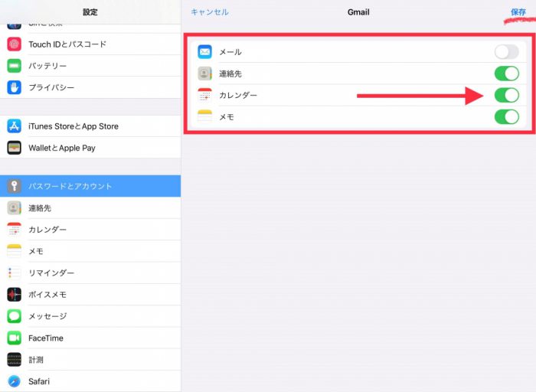Tap the Touch ID fingerprint icon
The height and width of the screenshot is (392, 536).
point(14,44)
